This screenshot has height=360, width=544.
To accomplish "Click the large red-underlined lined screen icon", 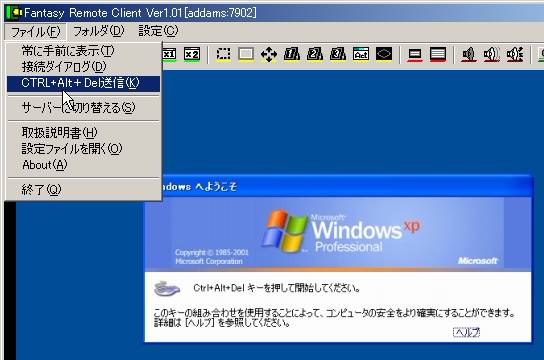I will pos(438,54).
